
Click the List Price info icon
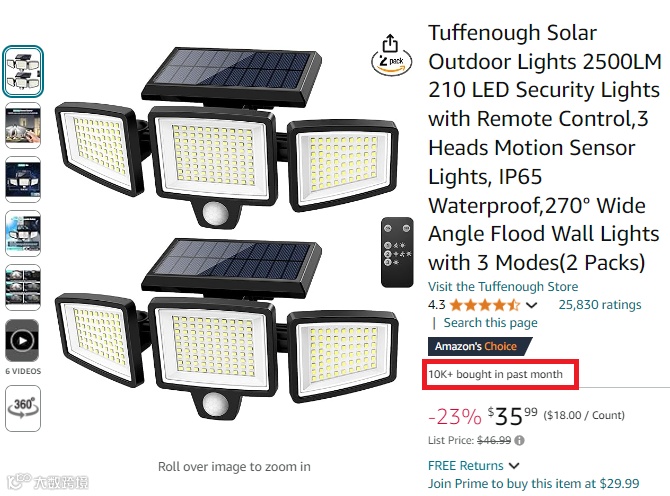tap(520, 440)
